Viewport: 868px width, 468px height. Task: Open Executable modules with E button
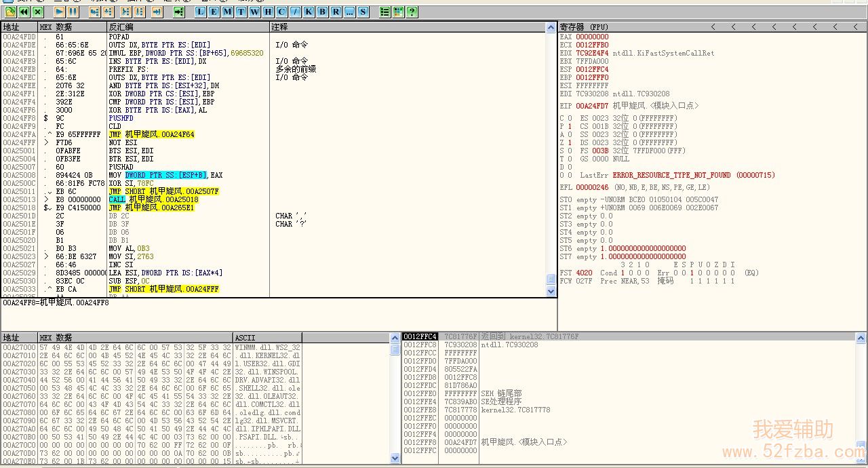[214, 12]
